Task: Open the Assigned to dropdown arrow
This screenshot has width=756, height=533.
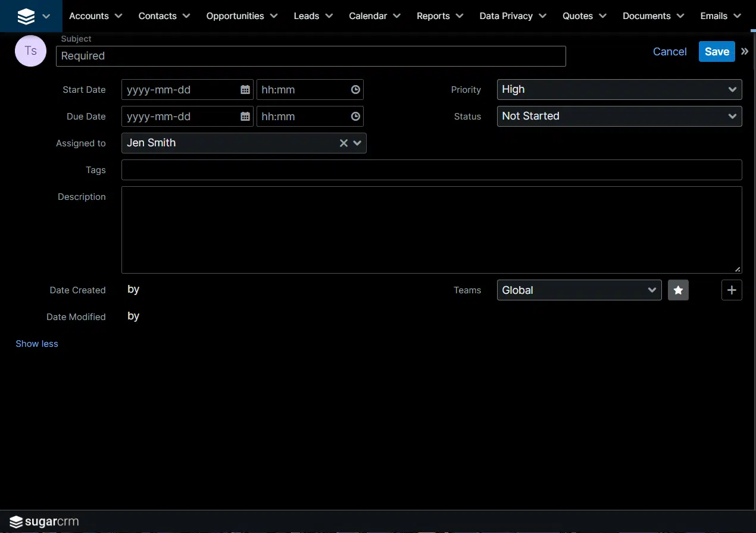Action: 357,143
